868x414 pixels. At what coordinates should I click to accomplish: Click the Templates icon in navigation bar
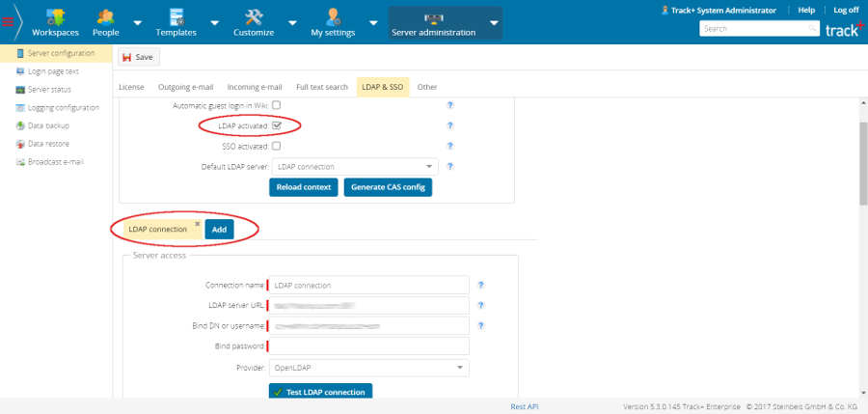(176, 16)
